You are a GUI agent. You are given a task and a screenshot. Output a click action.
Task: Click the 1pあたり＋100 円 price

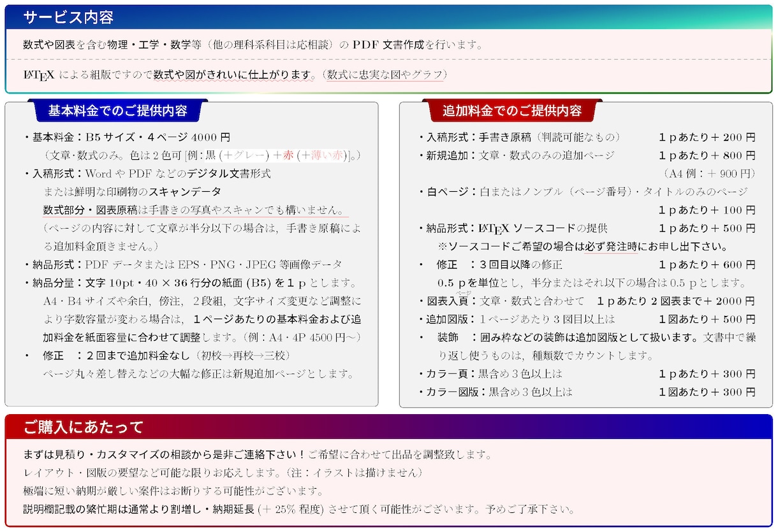[707, 210]
